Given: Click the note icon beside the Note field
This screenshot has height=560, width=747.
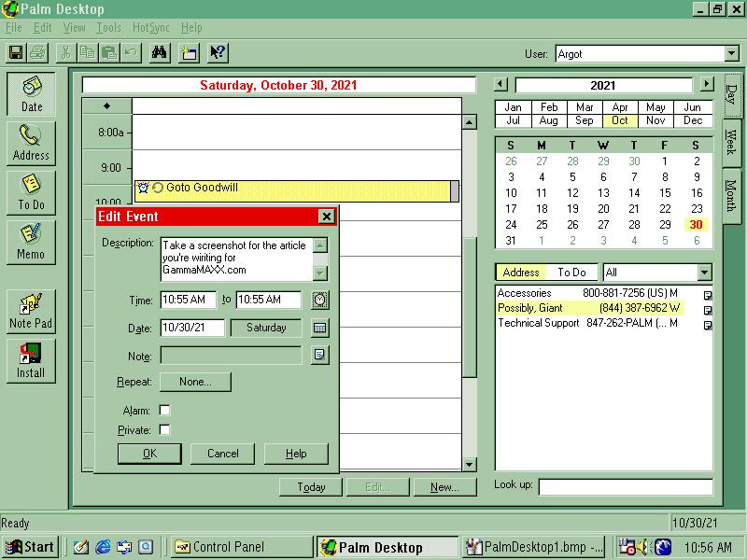Looking at the screenshot, I should point(320,355).
